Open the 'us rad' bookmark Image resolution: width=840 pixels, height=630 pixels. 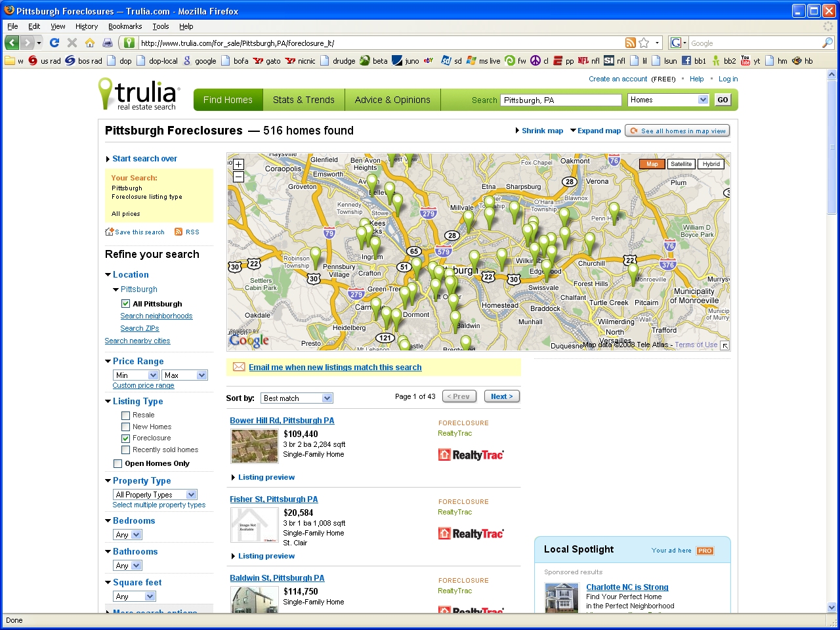click(x=45, y=60)
